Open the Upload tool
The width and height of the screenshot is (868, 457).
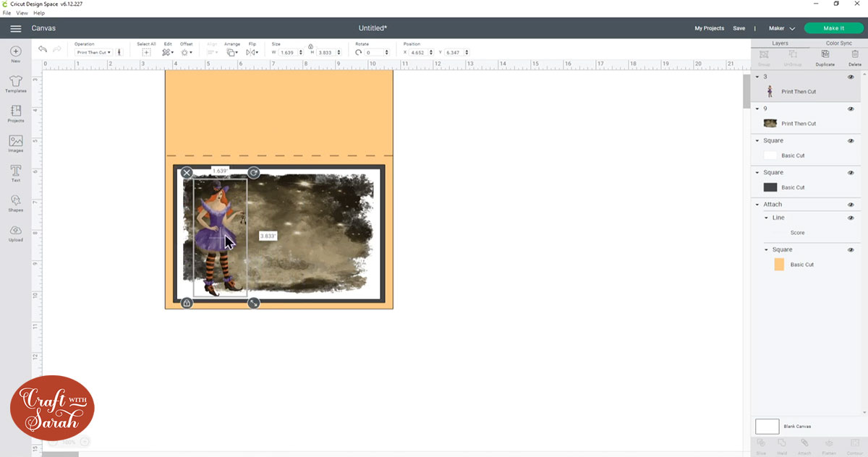click(15, 232)
